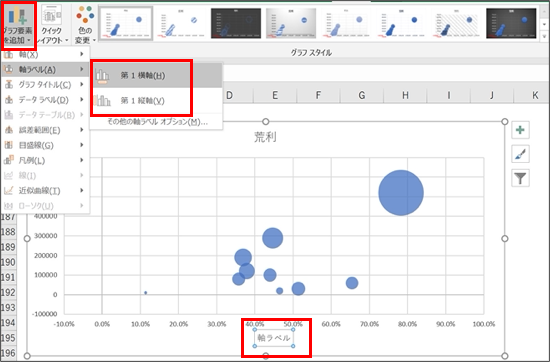The width and height of the screenshot is (550, 362).
Task: Select column header F
Action: (318, 95)
